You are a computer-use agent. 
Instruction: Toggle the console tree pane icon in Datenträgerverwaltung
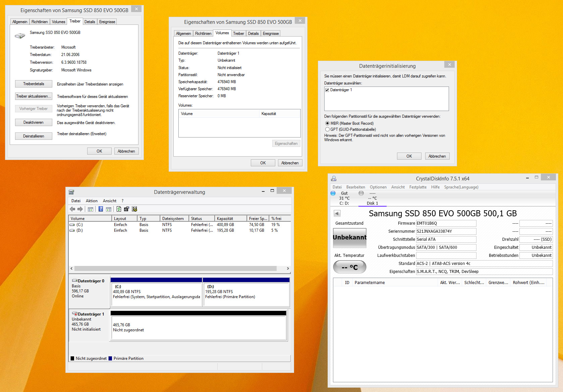[x=91, y=209]
